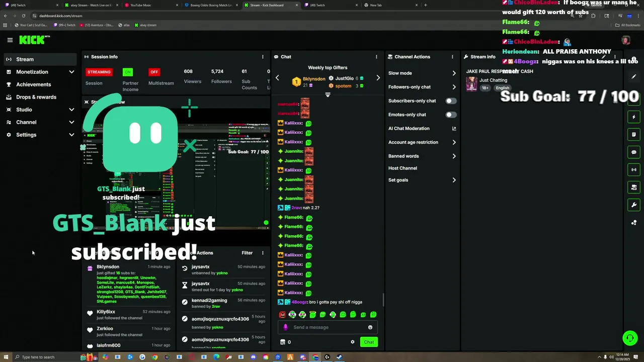
Task: Click yokno in jaysavtx unbanned entry
Action: (x=222, y=273)
